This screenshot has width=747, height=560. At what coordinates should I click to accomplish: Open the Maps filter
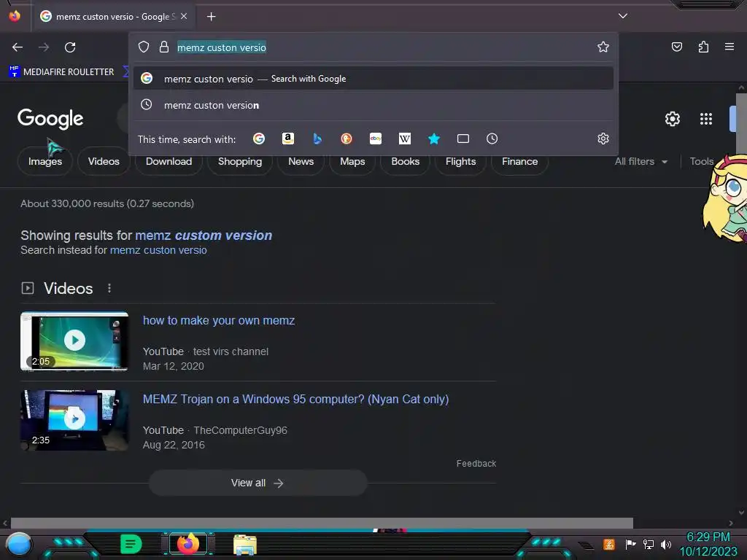[352, 161]
